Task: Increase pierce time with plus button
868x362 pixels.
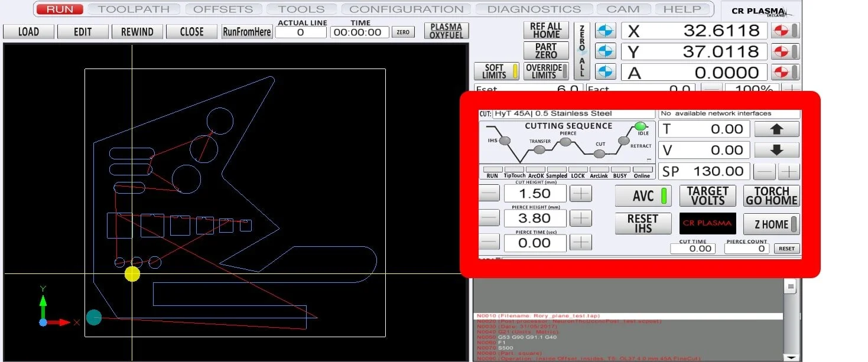Action: [581, 242]
